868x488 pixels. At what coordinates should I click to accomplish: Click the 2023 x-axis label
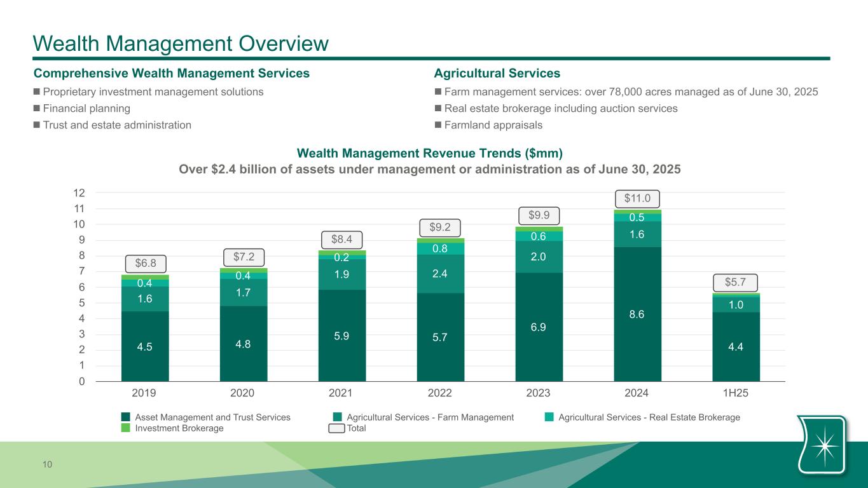539,393
